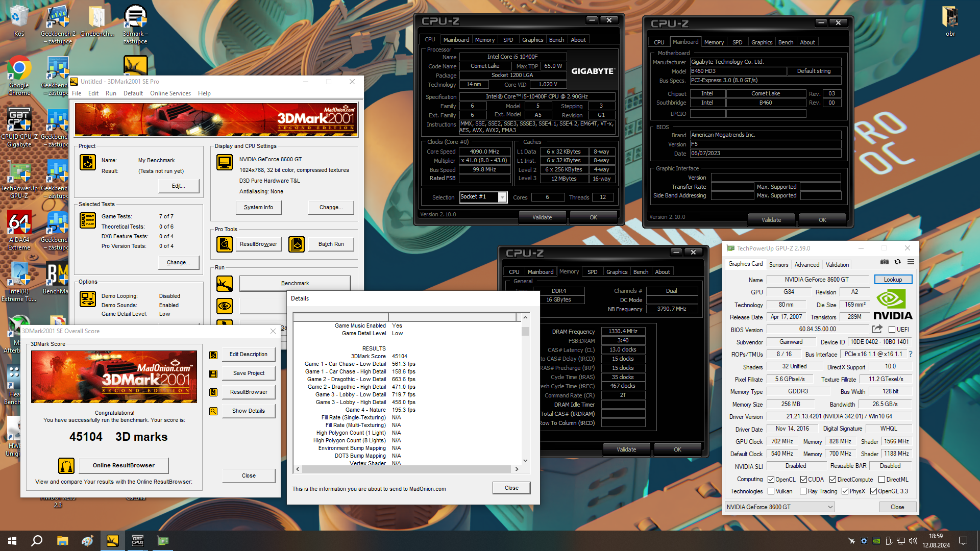Toggle Vulkan checkbox in GPU-Z
Image resolution: width=980 pixels, height=551 pixels.
point(771,491)
